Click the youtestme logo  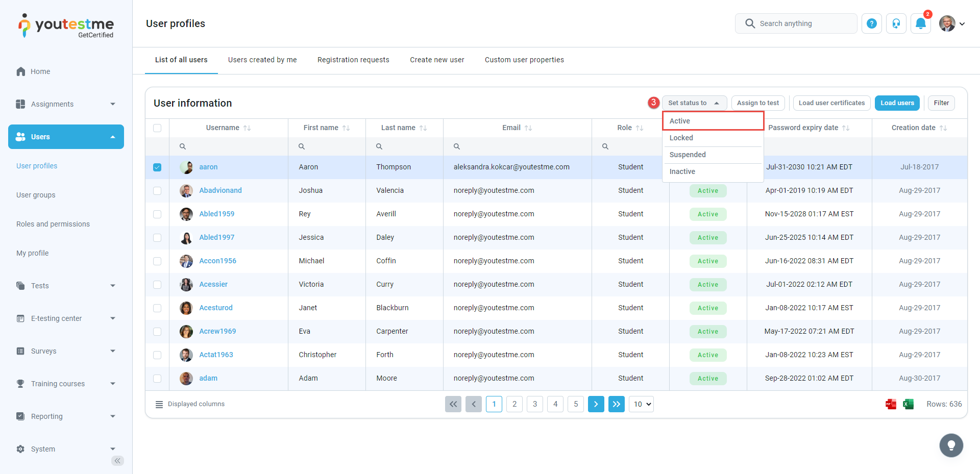66,26
